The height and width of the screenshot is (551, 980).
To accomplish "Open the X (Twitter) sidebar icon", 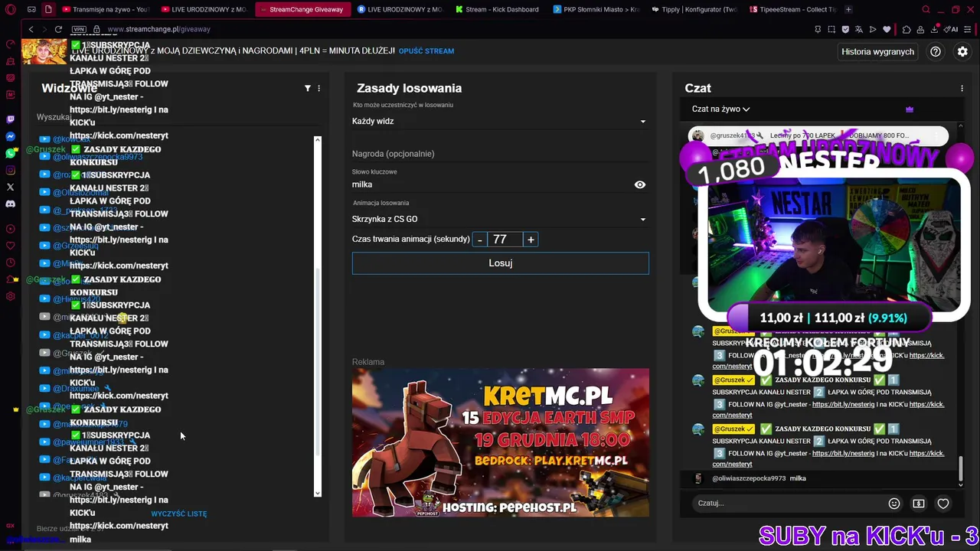I will (10, 187).
